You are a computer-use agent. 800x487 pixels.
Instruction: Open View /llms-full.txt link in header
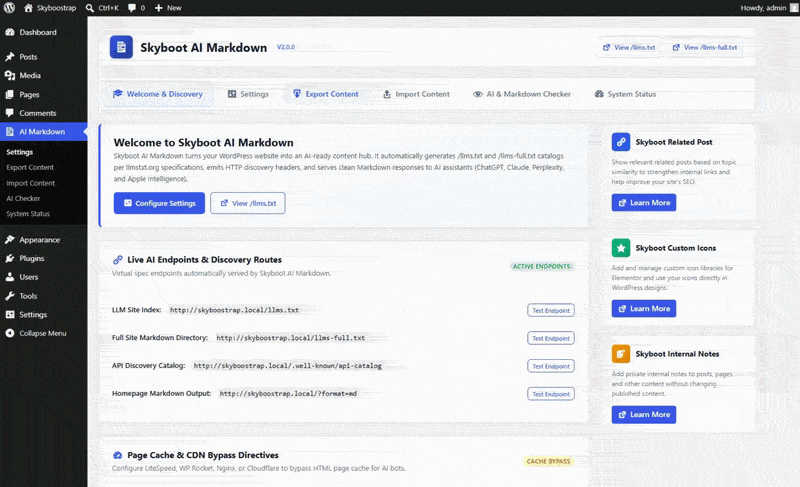tap(705, 47)
